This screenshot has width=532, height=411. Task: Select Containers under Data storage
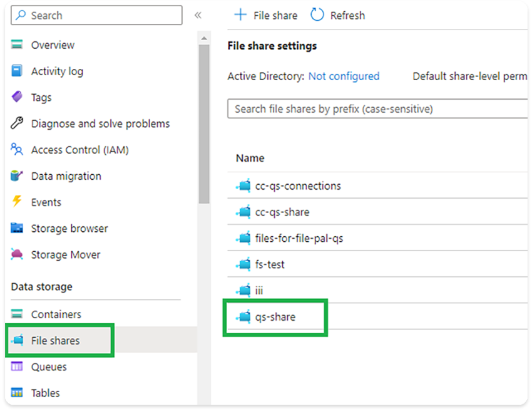[56, 315]
